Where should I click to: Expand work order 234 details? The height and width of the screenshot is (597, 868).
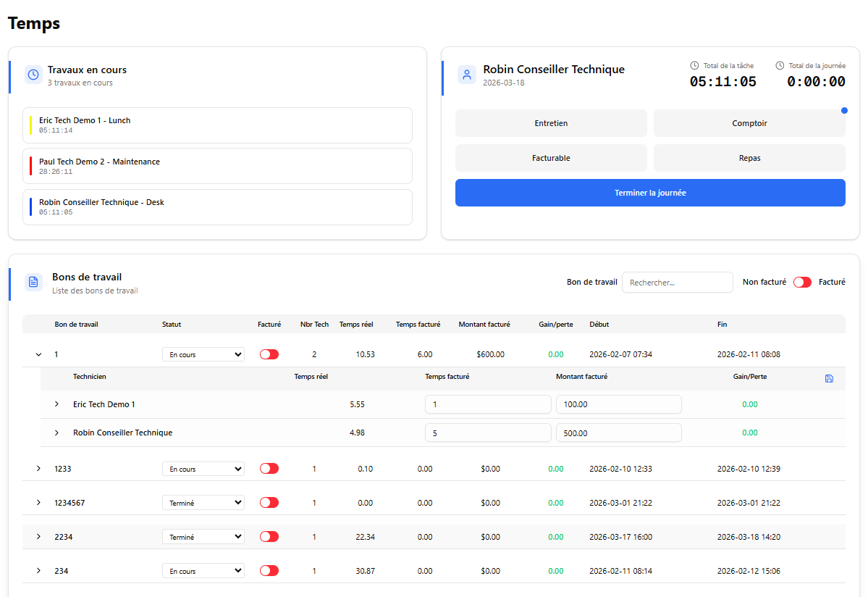tap(38, 571)
